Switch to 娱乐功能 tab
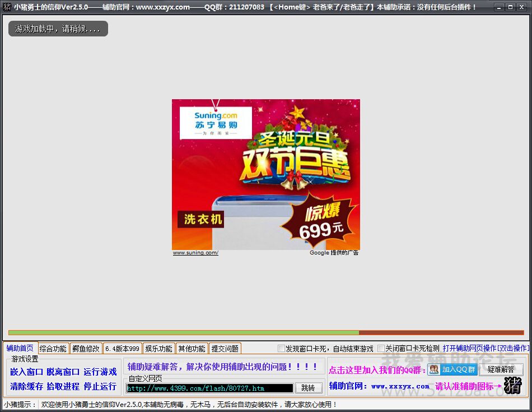The height and width of the screenshot is (412, 532). tap(159, 349)
